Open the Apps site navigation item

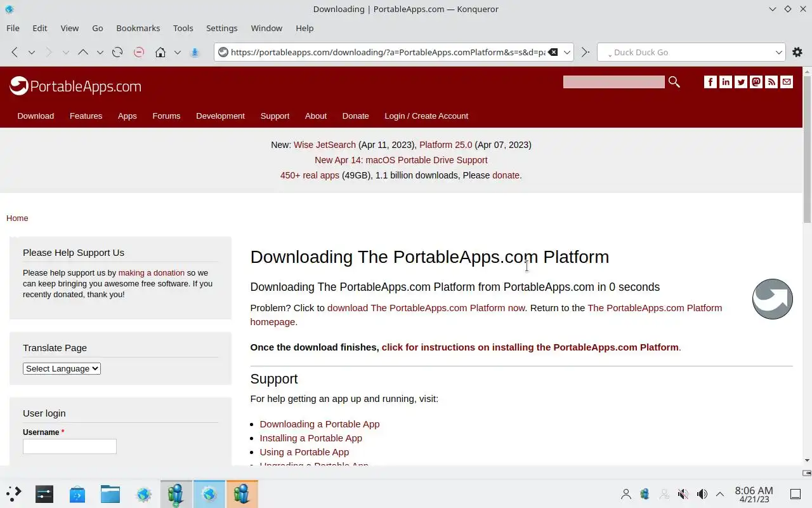(127, 116)
